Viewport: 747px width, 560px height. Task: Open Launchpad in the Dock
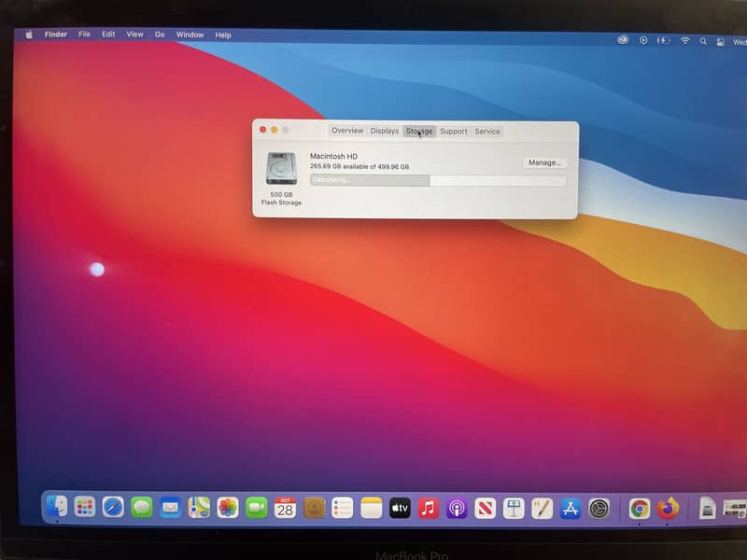[85, 507]
